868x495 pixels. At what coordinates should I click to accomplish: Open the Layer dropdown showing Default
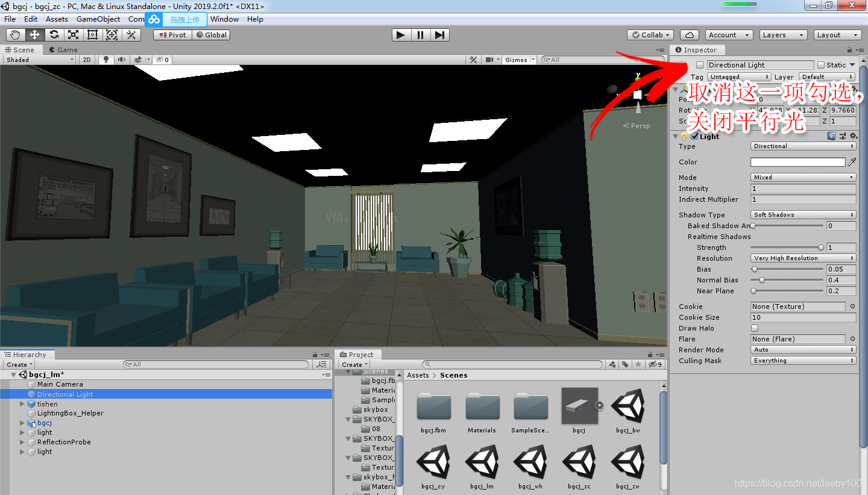(827, 77)
